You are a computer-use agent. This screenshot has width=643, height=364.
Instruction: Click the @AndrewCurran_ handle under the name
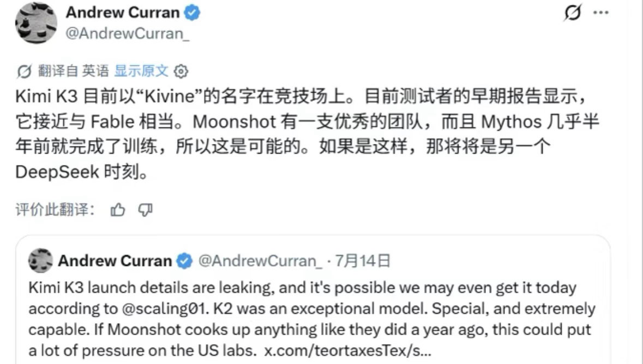click(x=128, y=34)
